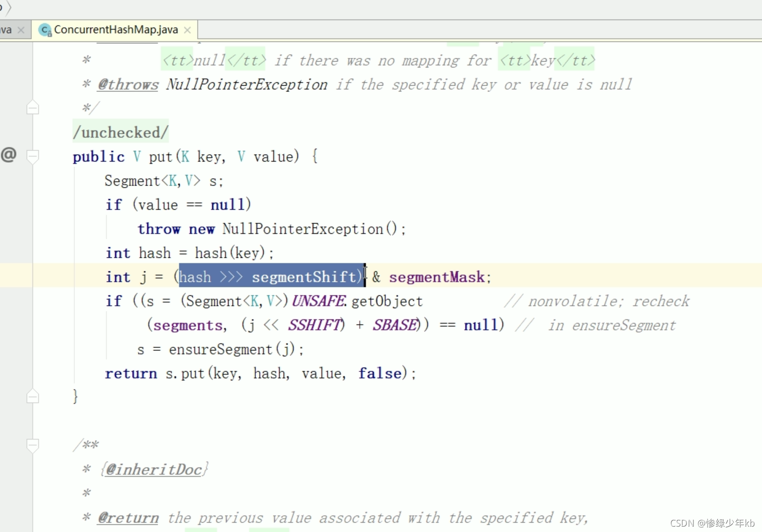This screenshot has width=762, height=532.
Task: Click the '/unchecked/' annotation text
Action: (121, 132)
